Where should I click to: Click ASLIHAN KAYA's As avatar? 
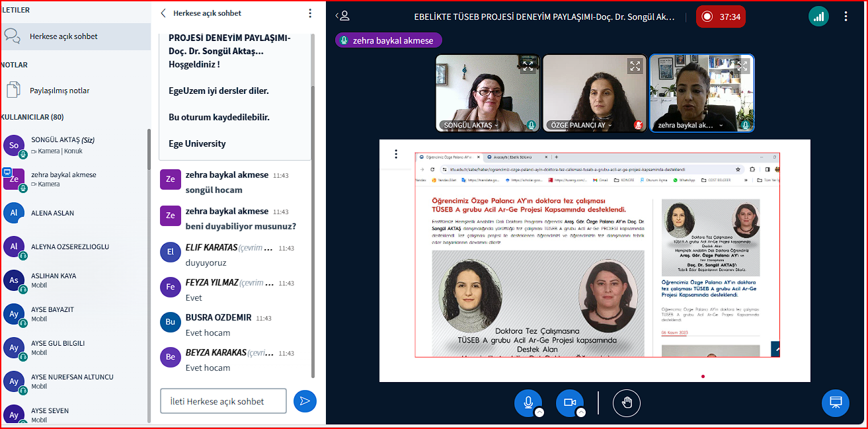(x=14, y=280)
